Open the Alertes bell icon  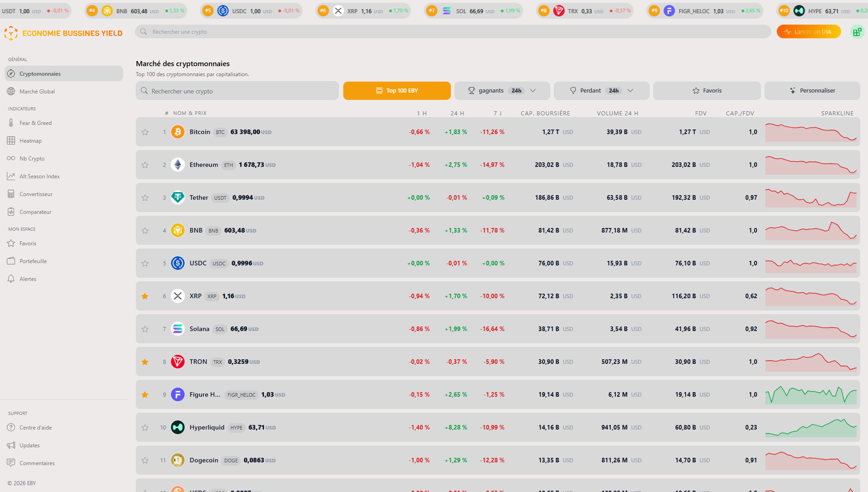tap(11, 279)
